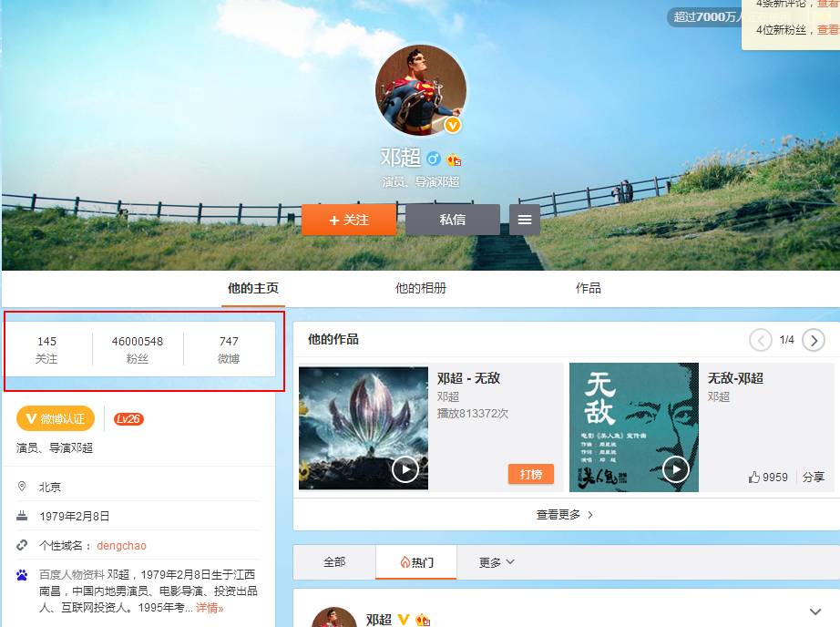Click the Superman profile avatar

click(x=421, y=89)
